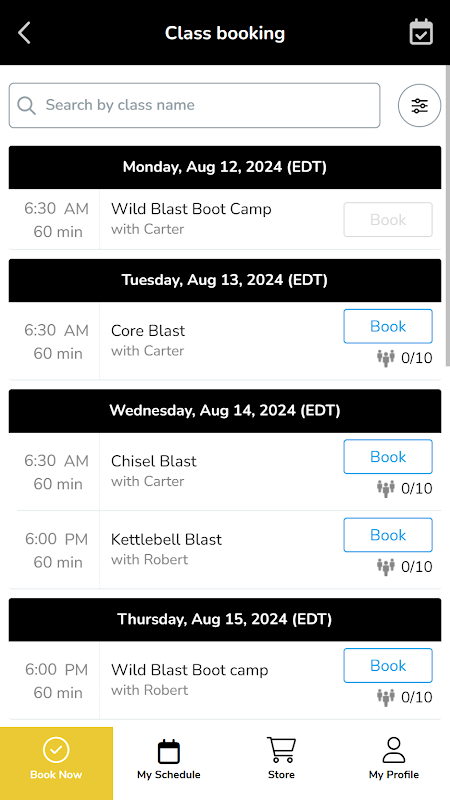
Task: Book the Core Blast class
Action: (388, 326)
